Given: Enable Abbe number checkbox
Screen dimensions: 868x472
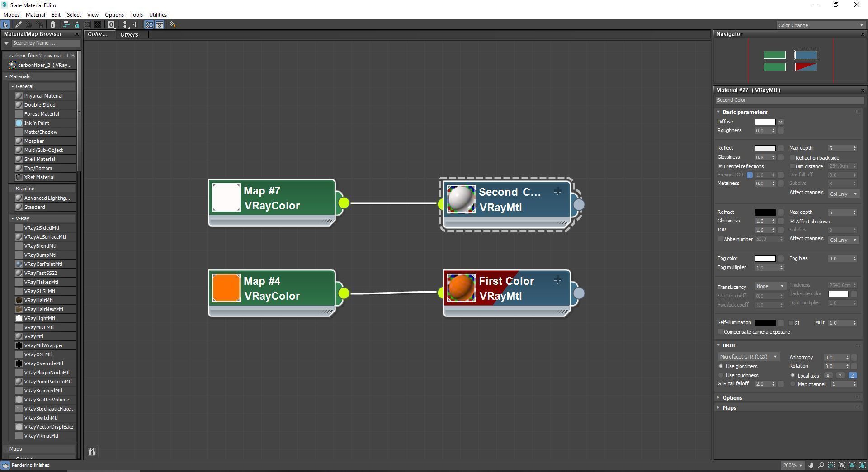Looking at the screenshot, I should (x=721, y=239).
